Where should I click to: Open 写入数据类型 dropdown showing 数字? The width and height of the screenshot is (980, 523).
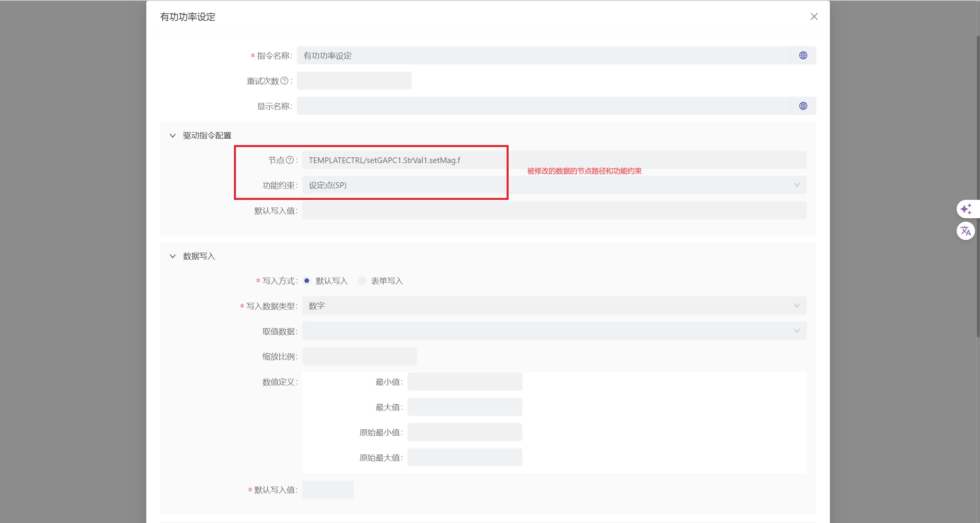tap(554, 306)
